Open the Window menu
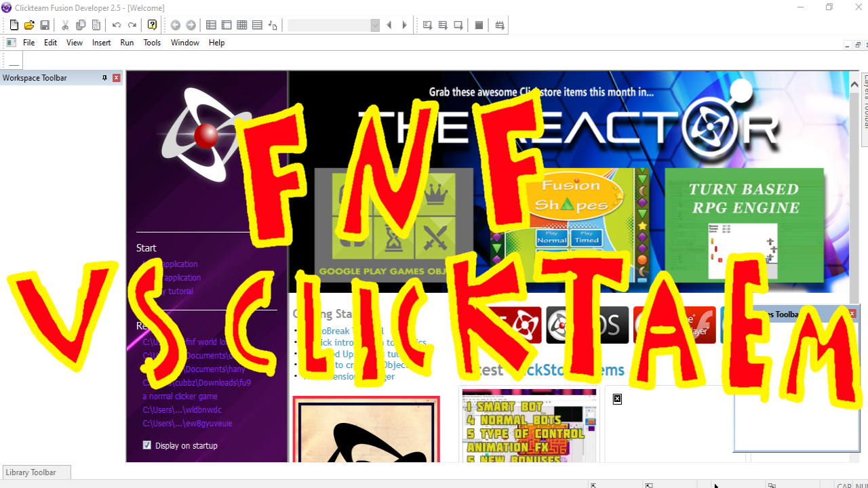868x488 pixels. click(x=185, y=43)
